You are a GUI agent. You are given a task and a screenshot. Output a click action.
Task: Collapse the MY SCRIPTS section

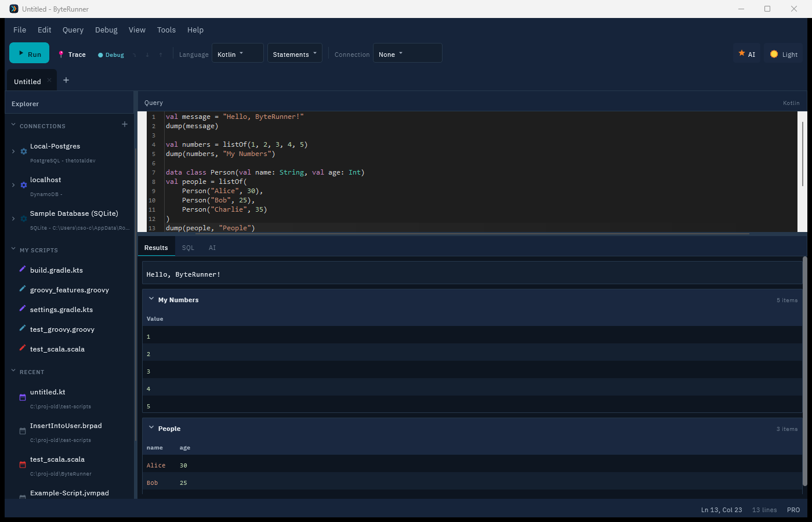tap(13, 249)
